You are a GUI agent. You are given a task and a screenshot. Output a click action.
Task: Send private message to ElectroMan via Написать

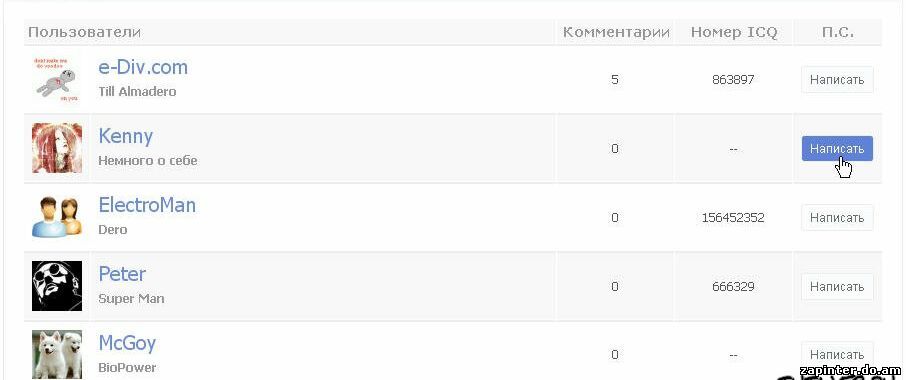(x=837, y=218)
